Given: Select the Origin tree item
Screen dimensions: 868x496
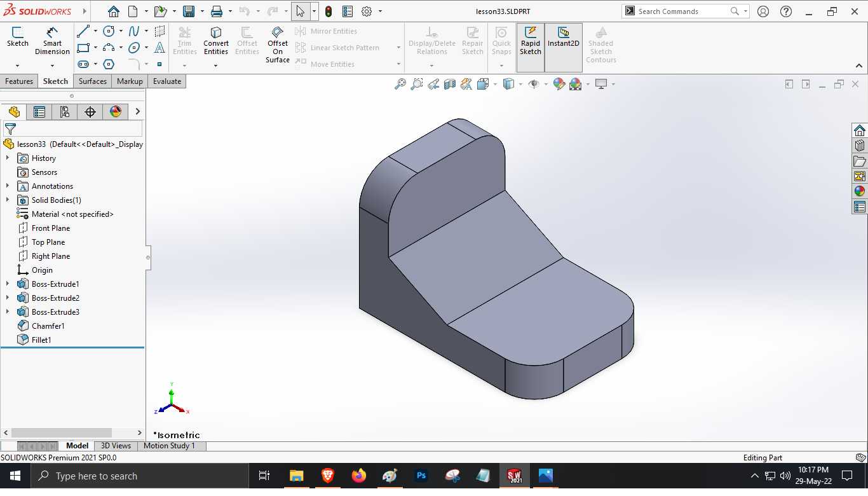Looking at the screenshot, I should click(x=42, y=270).
